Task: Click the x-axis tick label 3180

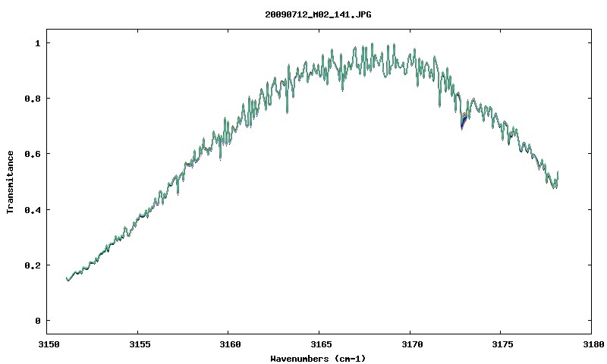Action: (593, 344)
